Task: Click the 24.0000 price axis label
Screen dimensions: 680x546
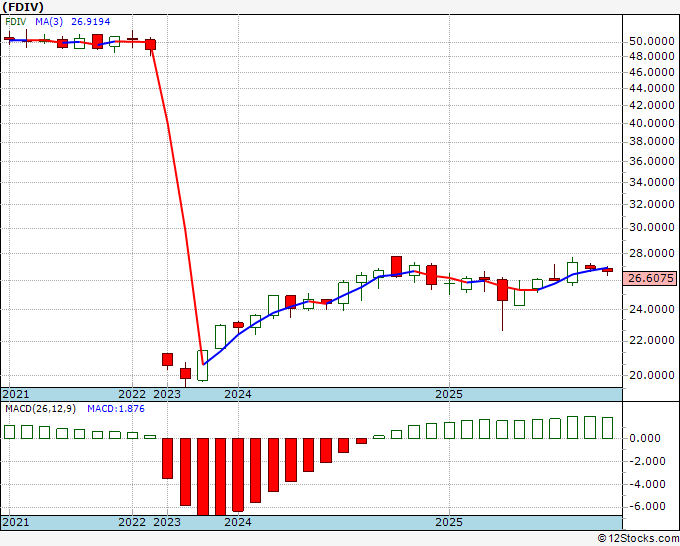Action: click(x=651, y=309)
